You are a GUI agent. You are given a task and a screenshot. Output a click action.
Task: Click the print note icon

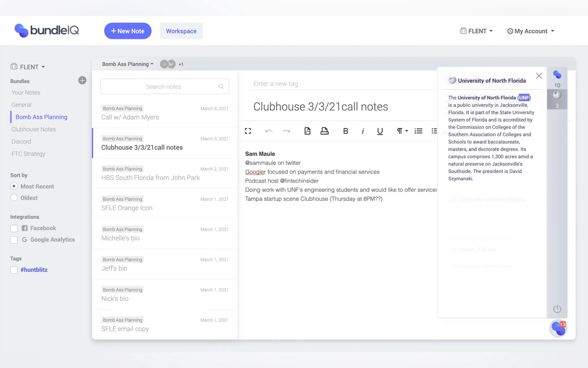click(x=324, y=131)
